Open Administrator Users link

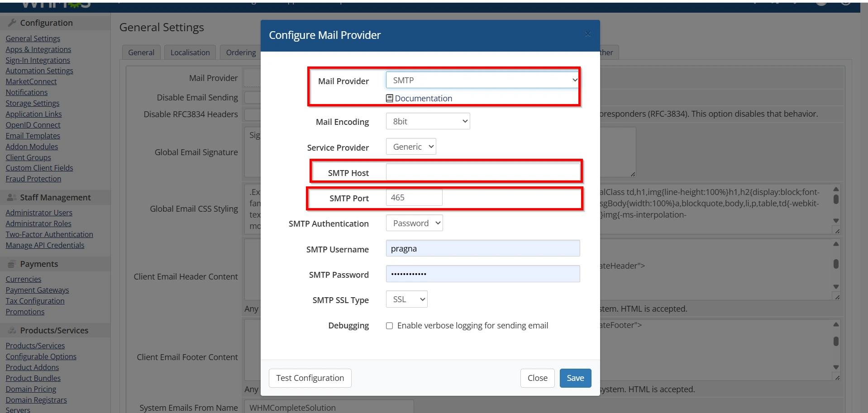pyautogui.click(x=39, y=213)
